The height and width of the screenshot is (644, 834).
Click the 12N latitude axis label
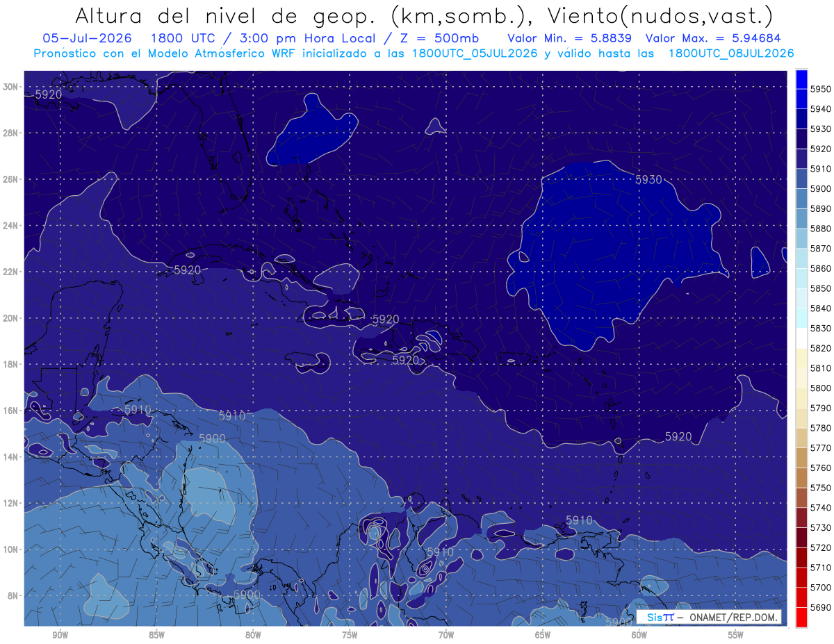click(11, 503)
